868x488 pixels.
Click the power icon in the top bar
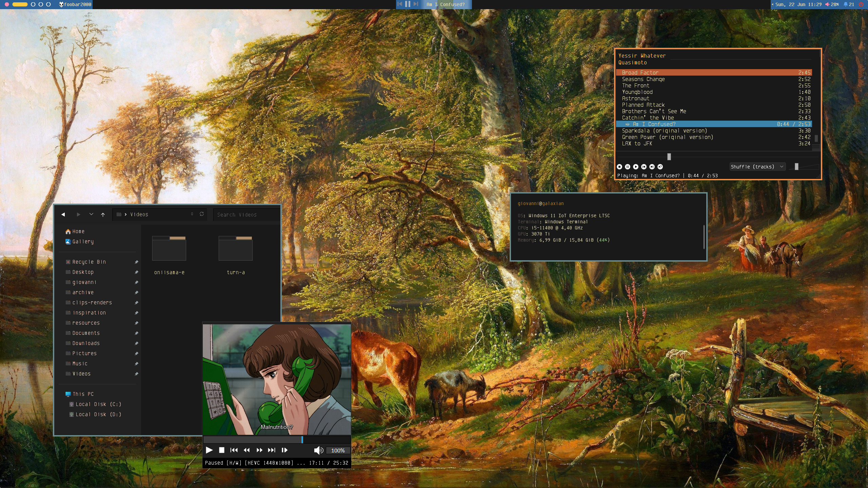click(x=861, y=4)
